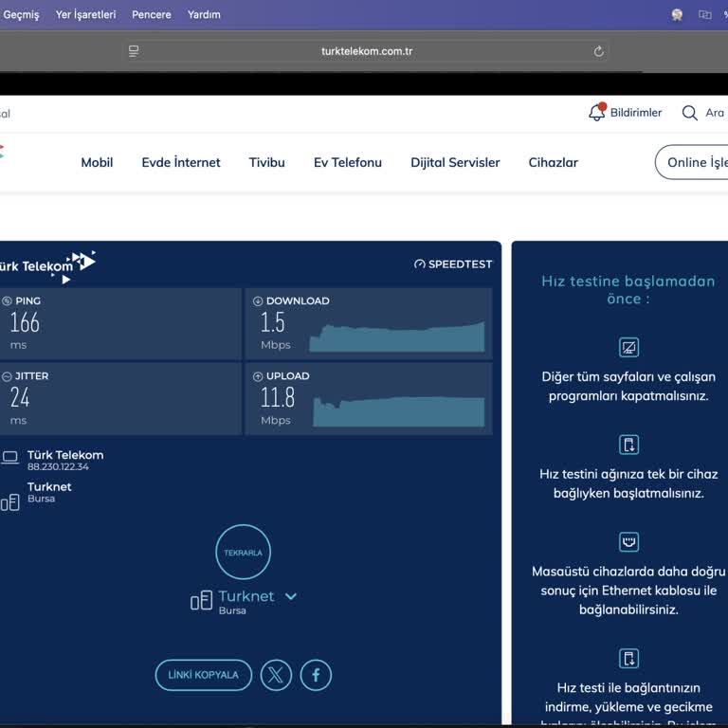Click the Safari reload page icon
The height and width of the screenshot is (728, 728).
pos(598,51)
